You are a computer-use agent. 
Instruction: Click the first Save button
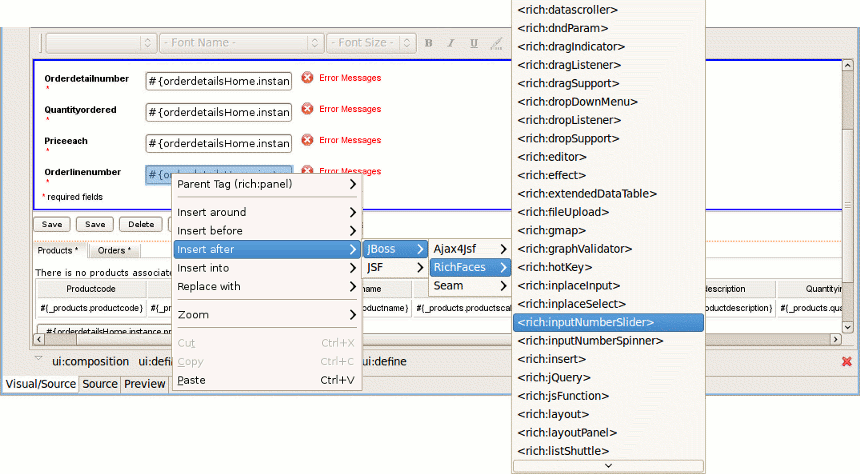click(x=52, y=224)
